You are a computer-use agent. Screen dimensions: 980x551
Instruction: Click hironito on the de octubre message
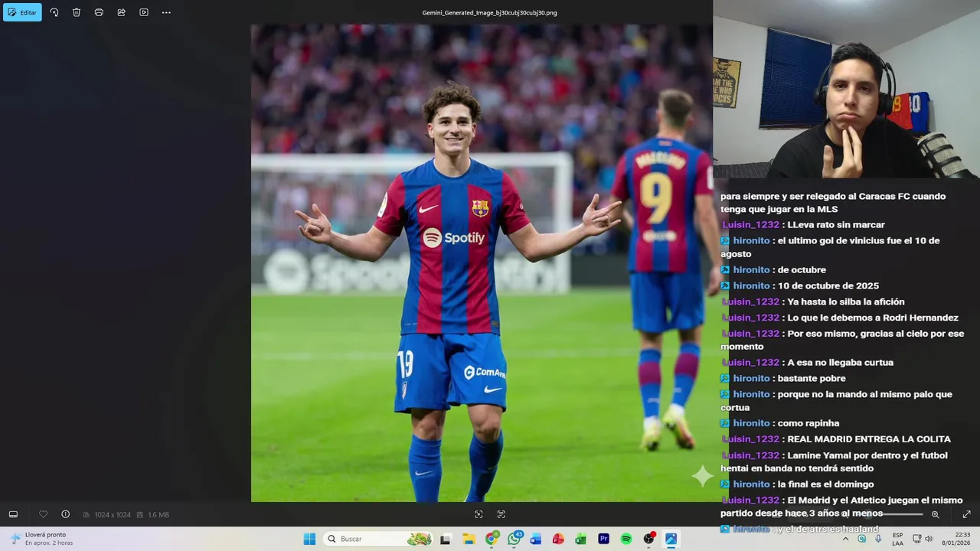pos(751,270)
